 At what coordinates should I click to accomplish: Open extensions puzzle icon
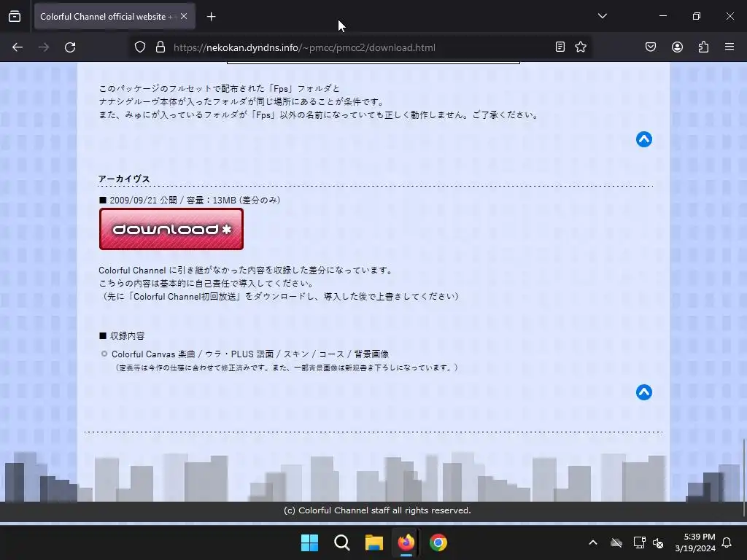pos(703,47)
